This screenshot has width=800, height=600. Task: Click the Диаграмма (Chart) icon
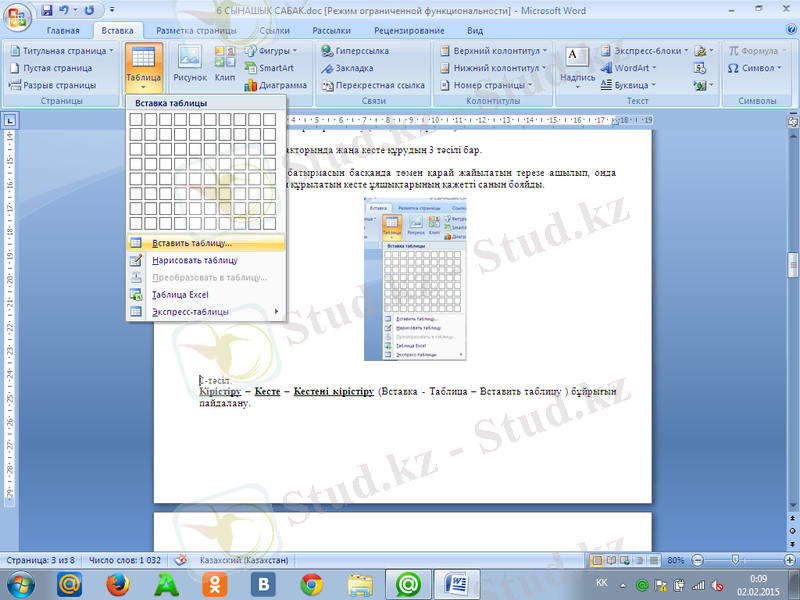(x=274, y=85)
